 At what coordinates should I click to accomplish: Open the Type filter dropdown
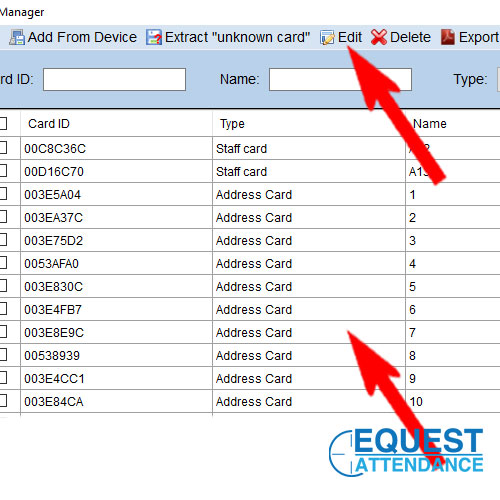pyautogui.click(x=499, y=79)
